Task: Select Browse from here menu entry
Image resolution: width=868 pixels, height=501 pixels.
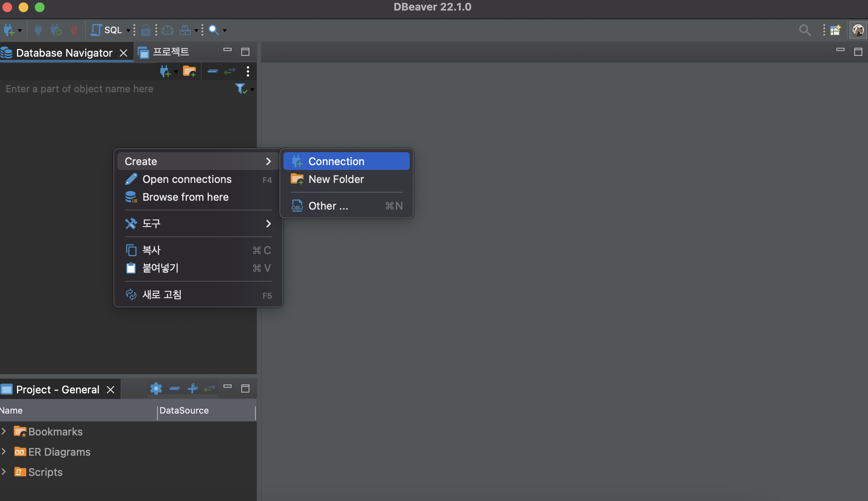Action: pyautogui.click(x=185, y=197)
